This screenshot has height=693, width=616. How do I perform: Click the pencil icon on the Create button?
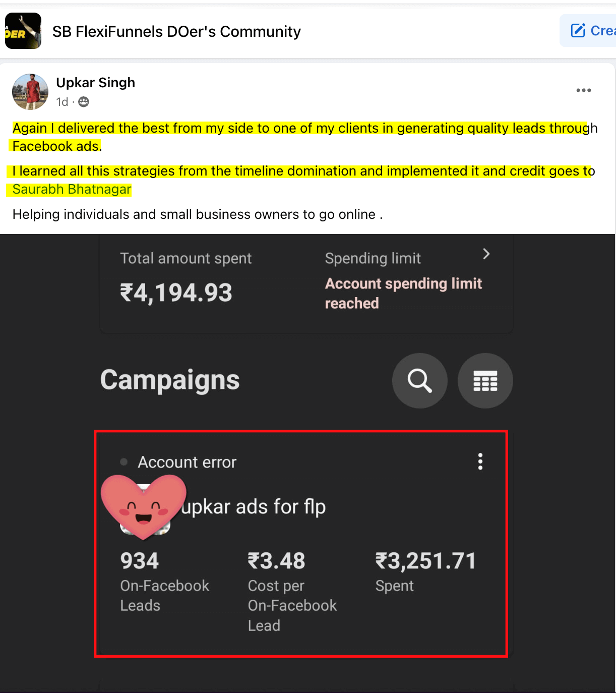[578, 31]
